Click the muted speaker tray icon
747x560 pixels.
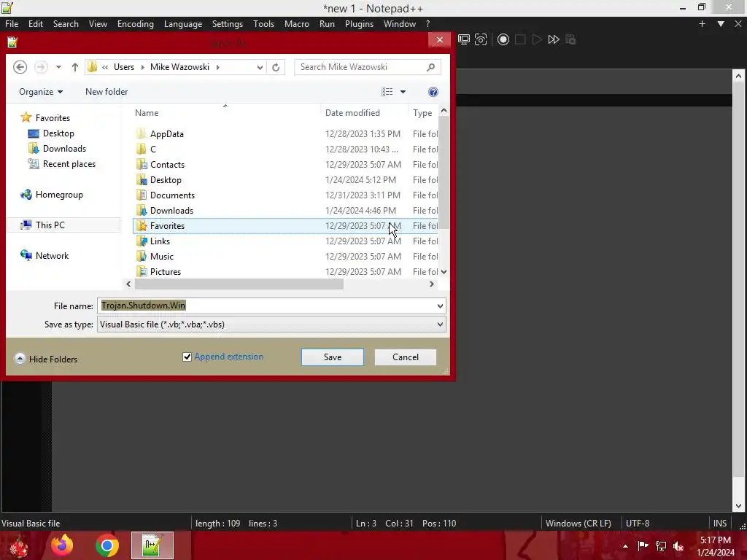tap(678, 545)
